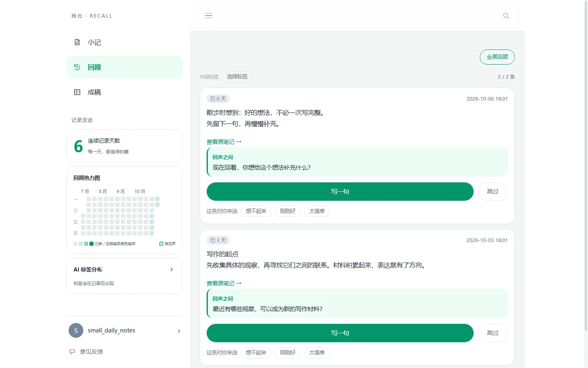The height and width of the screenshot is (368, 588).
Task: Choose 想不起来 on the 已 0 天 card
Action: coord(256,211)
